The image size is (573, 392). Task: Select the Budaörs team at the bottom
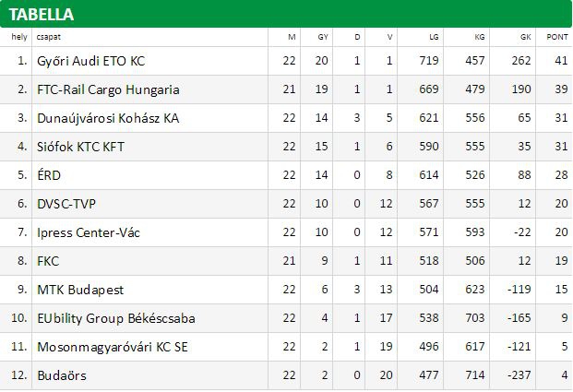tap(62, 375)
